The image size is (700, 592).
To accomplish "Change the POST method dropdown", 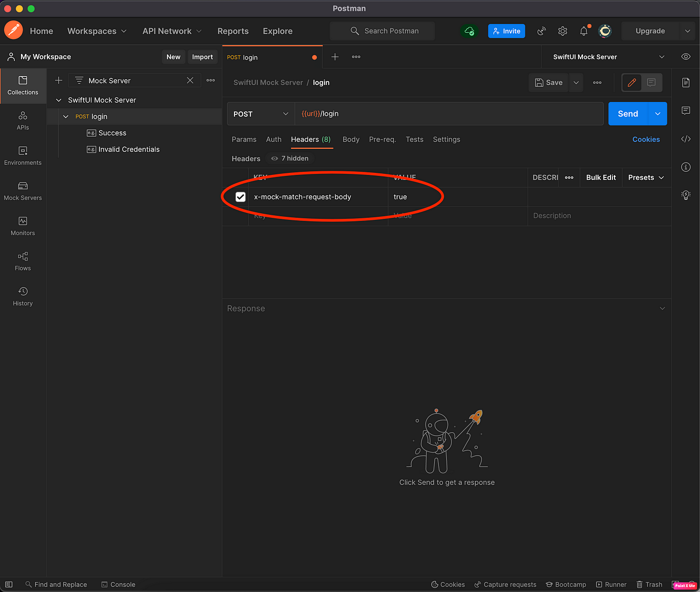I will (261, 114).
